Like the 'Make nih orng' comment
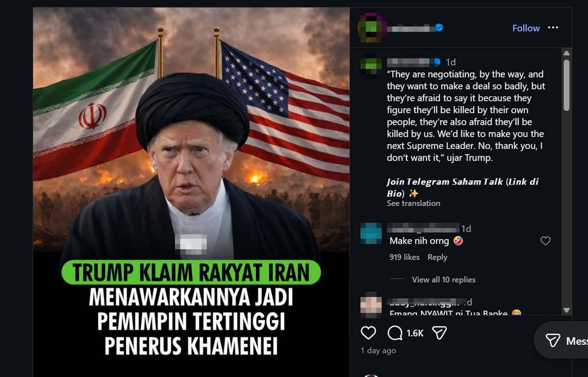This screenshot has height=377, width=588. click(546, 241)
